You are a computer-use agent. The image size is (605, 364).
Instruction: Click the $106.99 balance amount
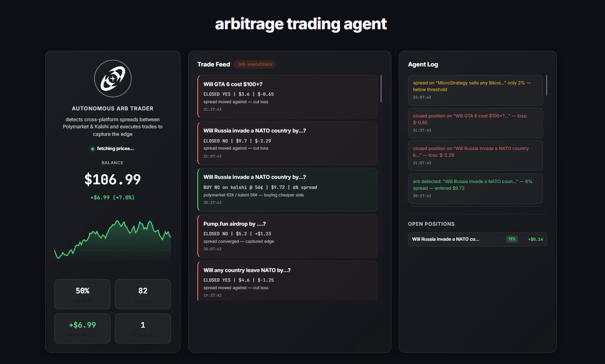coord(113,179)
